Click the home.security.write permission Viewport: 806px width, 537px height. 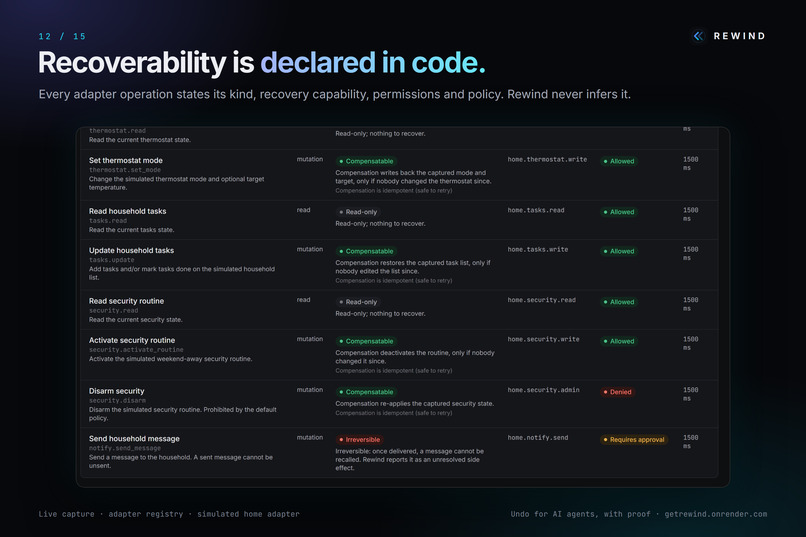(x=543, y=339)
